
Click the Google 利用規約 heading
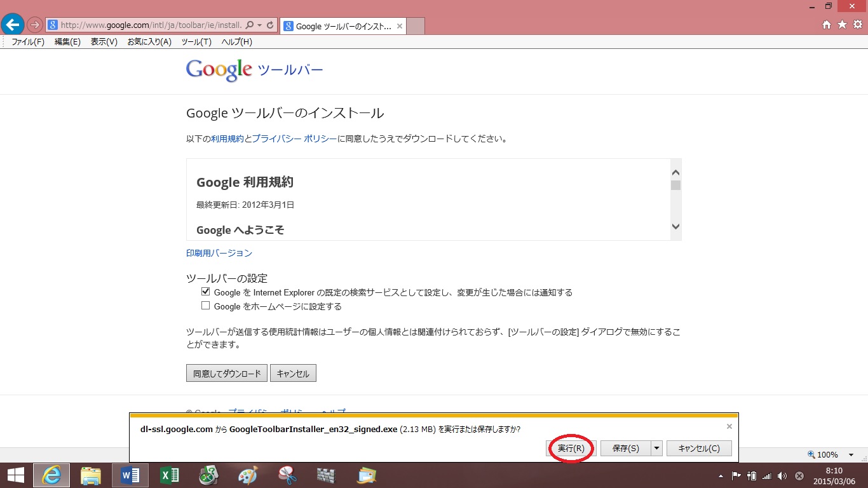coord(245,182)
